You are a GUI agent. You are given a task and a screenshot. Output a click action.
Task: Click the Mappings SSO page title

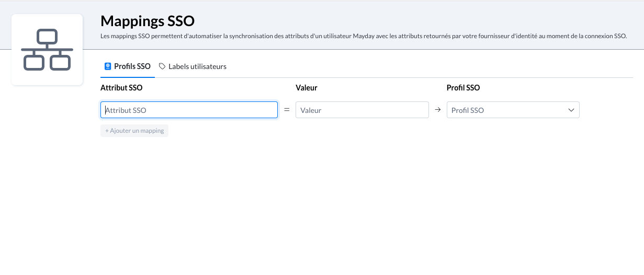(148, 21)
